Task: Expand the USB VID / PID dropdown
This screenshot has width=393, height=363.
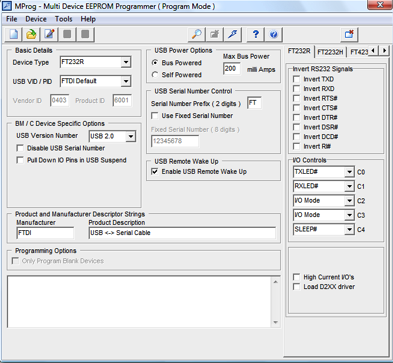Action: (126, 81)
